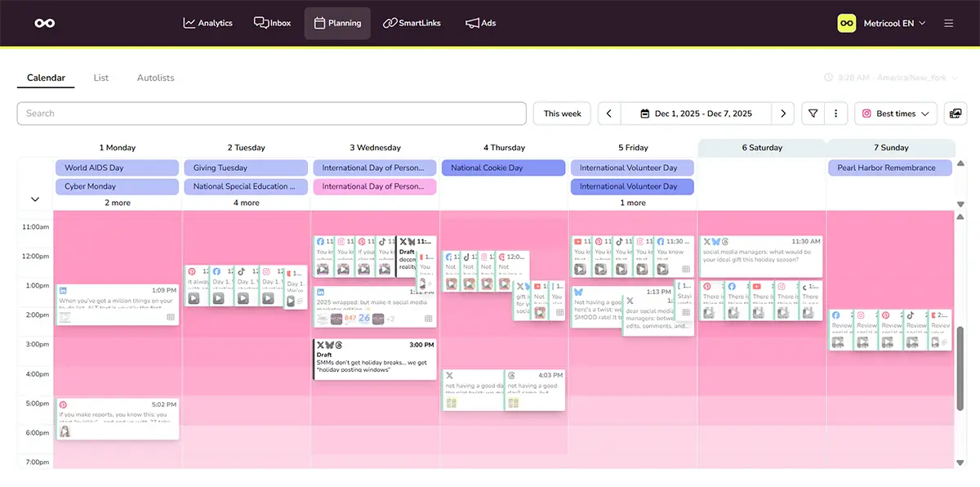Open the filter funnel icon
This screenshot has width=980, height=487.
813,114
